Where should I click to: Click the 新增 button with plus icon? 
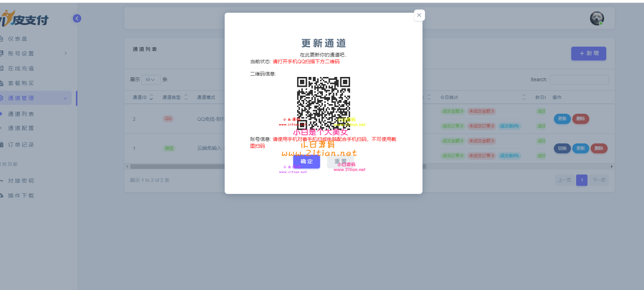coord(588,53)
